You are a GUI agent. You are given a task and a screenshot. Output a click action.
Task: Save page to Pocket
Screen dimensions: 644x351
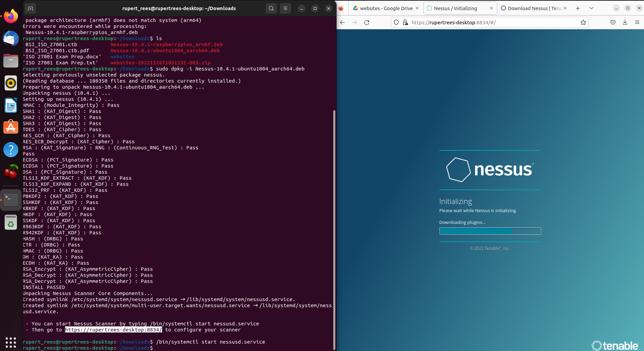pos(613,23)
